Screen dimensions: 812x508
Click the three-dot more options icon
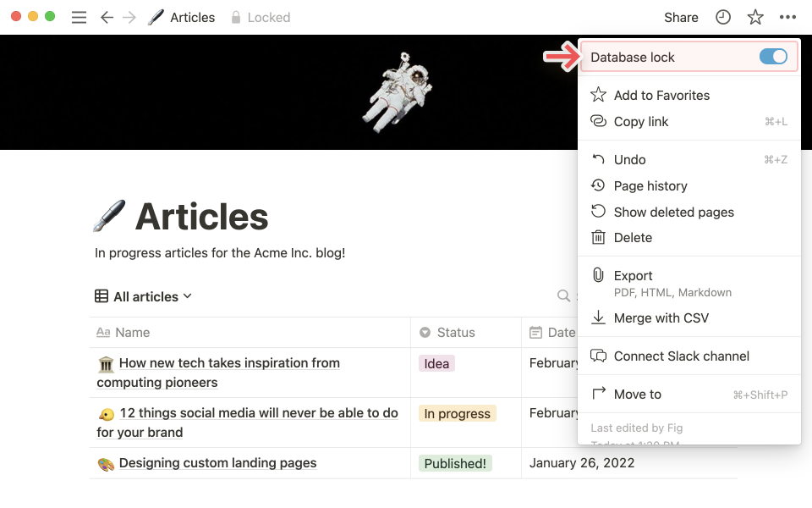click(x=787, y=17)
